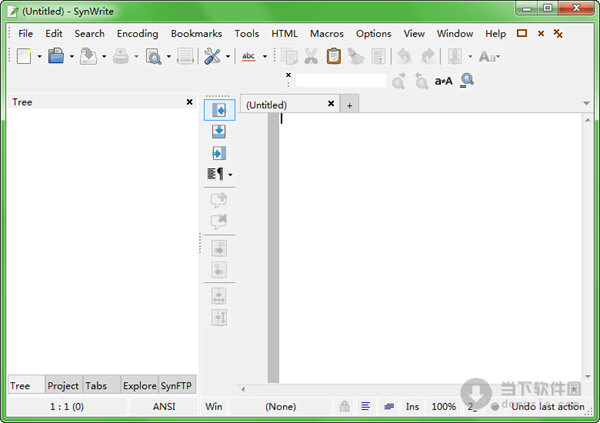Click the Paste clipboard icon

pos(333,56)
